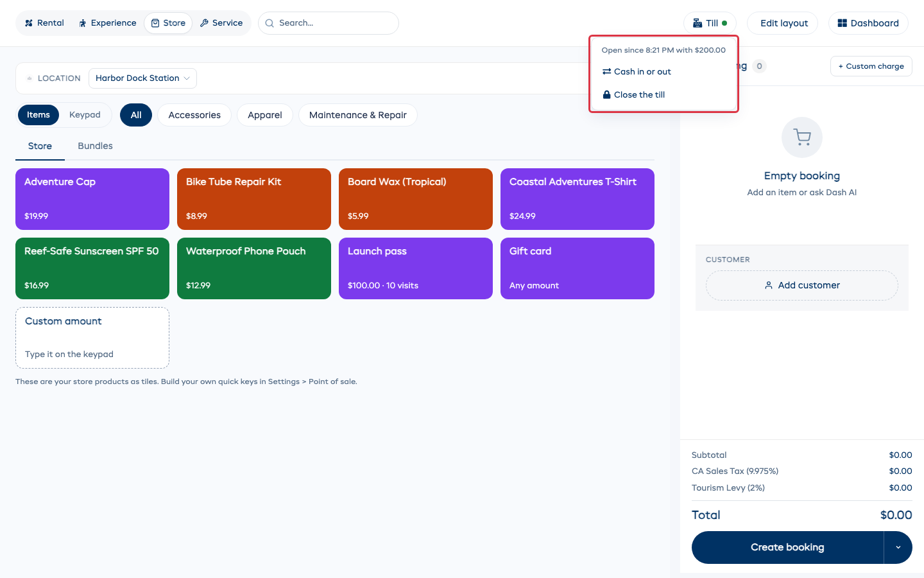This screenshot has width=924, height=578.
Task: Click the Dashboard grid icon
Action: point(843,23)
